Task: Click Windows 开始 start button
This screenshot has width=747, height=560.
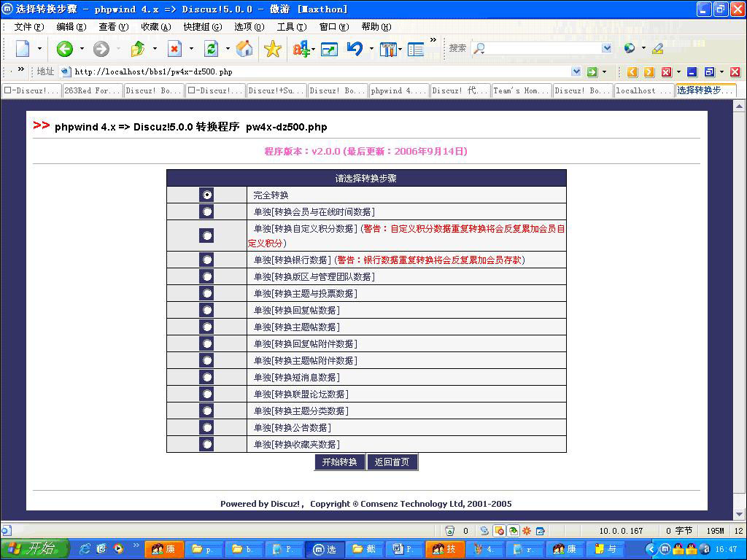Action: click(35, 549)
